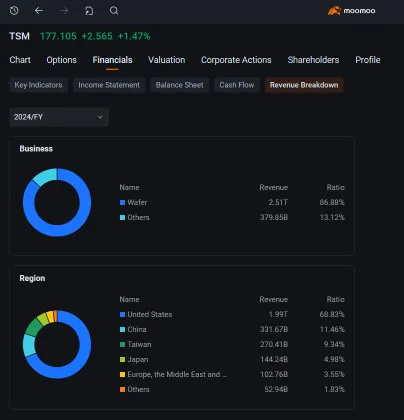This screenshot has height=420, width=404.
Task: Show Key Indicators section
Action: coord(38,85)
